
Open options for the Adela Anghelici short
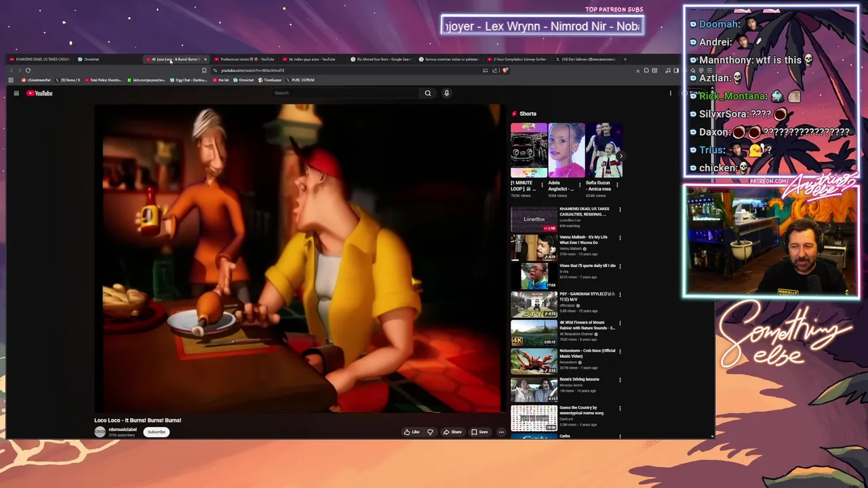[x=580, y=184]
